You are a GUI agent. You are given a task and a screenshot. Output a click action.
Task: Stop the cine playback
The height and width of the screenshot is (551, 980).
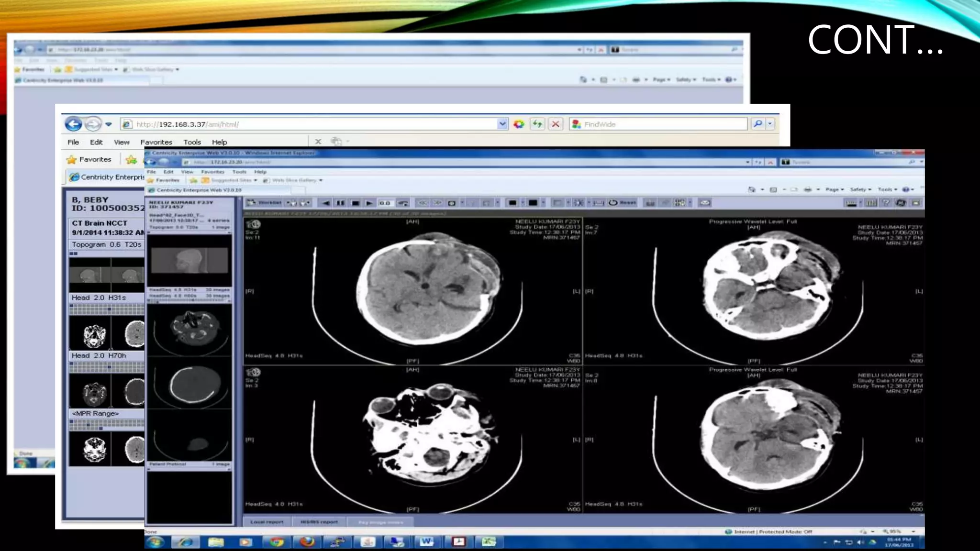click(x=355, y=203)
